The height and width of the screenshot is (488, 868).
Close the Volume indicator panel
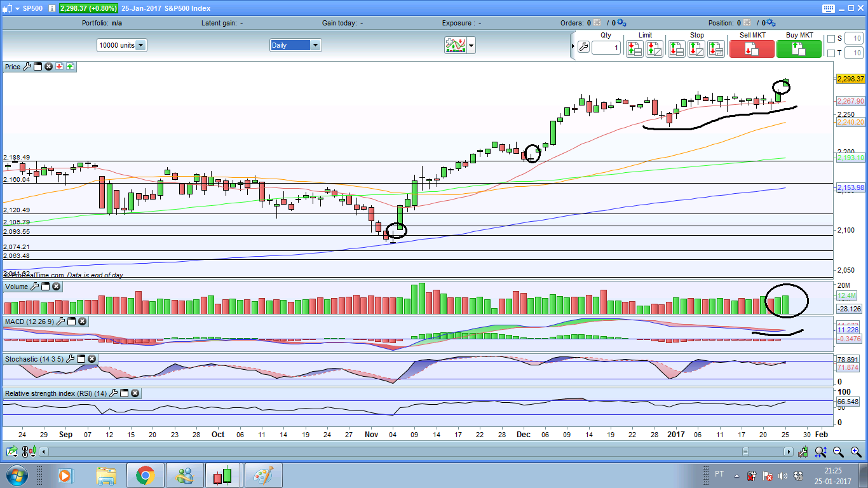(x=56, y=287)
